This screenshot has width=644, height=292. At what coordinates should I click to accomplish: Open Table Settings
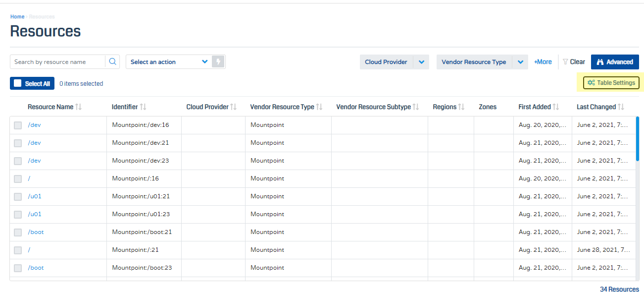pyautogui.click(x=611, y=83)
